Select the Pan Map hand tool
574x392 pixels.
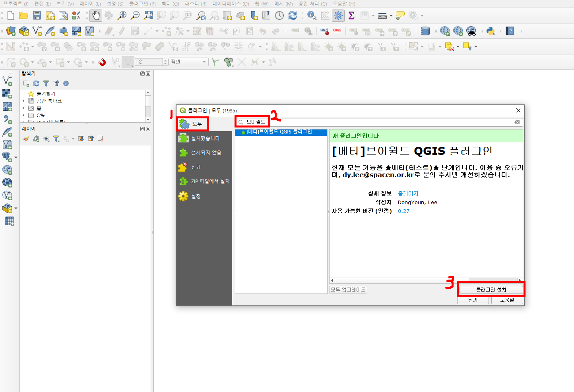click(96, 15)
